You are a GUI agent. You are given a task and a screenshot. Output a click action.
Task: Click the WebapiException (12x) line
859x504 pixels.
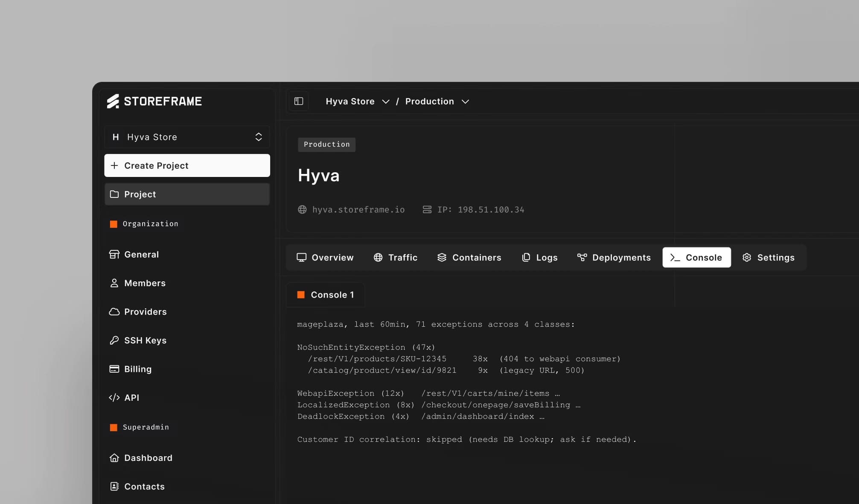click(x=428, y=393)
